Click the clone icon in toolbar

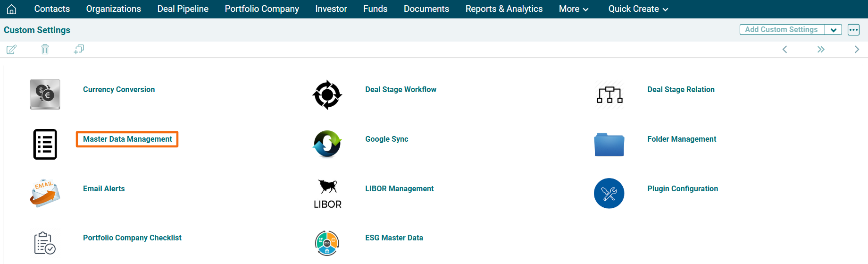click(79, 49)
